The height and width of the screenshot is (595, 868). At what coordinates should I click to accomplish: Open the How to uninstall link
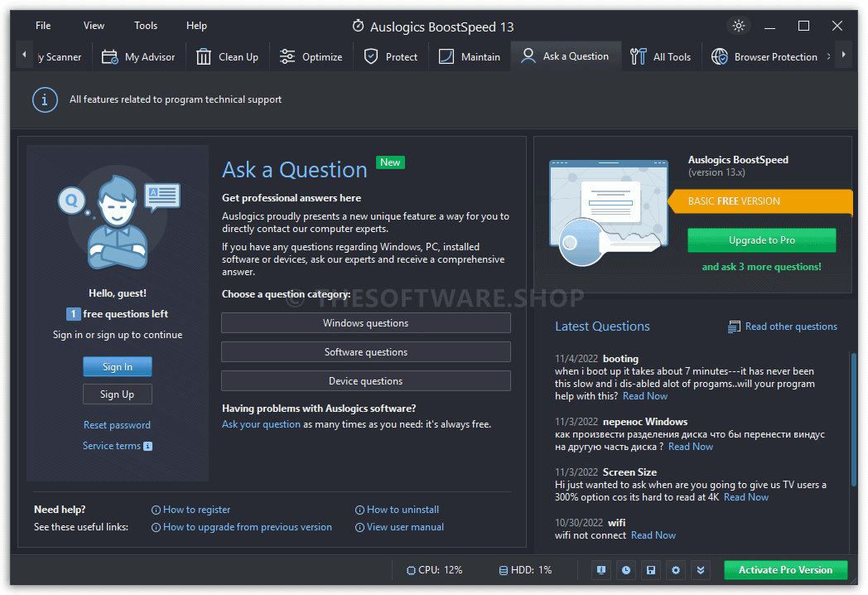(403, 510)
